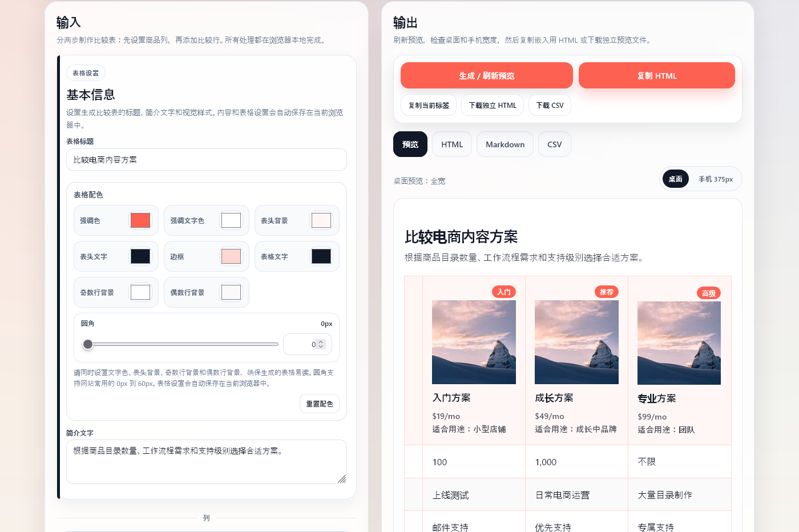The image size is (799, 532).
Task: Click the $99/mo price text
Action: pos(652,417)
